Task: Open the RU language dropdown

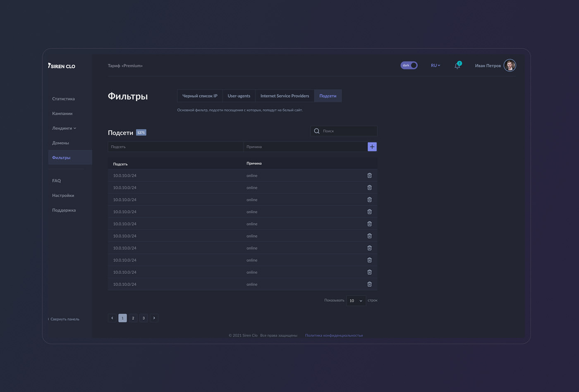Action: tap(435, 65)
